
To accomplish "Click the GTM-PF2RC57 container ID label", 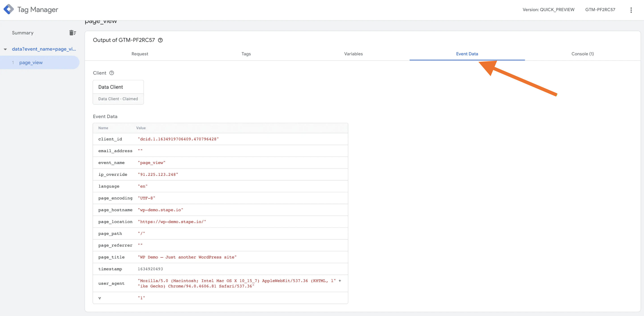I will coord(600,9).
